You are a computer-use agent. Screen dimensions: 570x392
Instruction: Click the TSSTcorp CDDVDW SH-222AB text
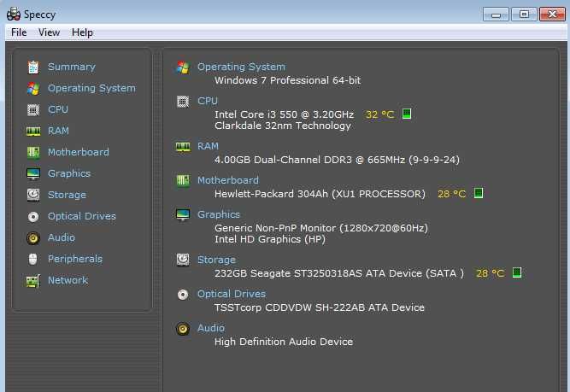[x=320, y=307]
